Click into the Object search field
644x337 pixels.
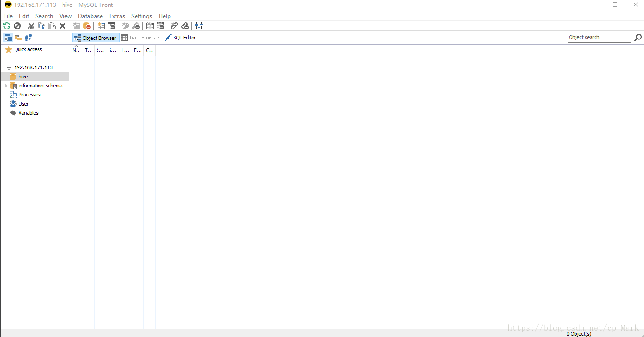click(x=599, y=38)
